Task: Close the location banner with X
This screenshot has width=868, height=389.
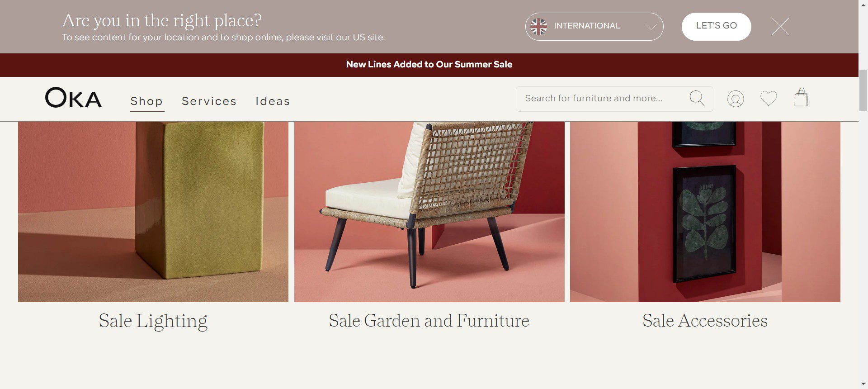Action: pyautogui.click(x=780, y=27)
